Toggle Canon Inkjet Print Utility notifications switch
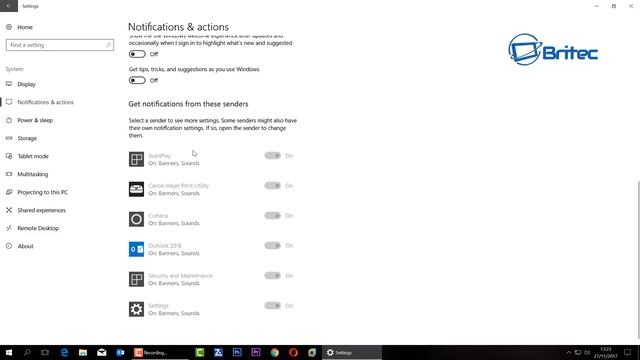Viewport: 640px width, 360px height. point(273,186)
